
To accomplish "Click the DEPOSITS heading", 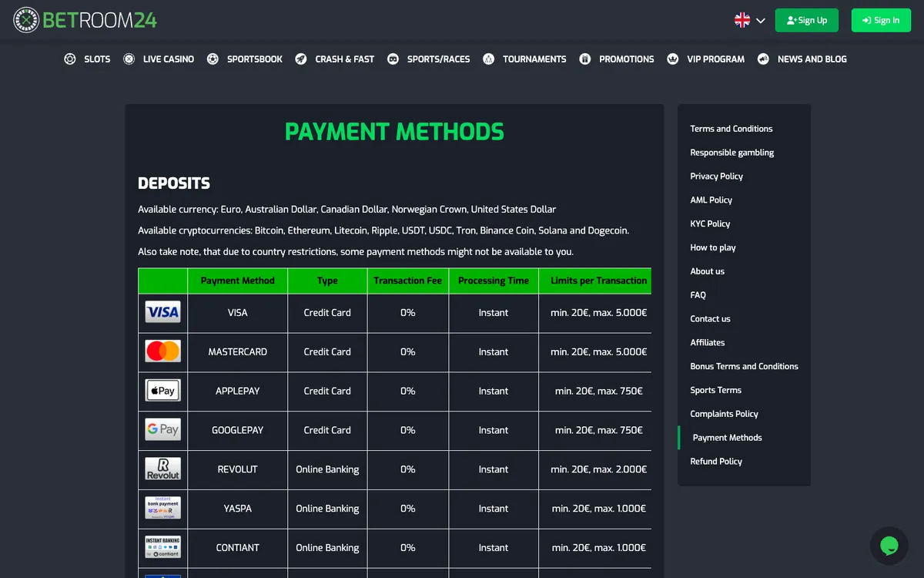I will coord(174,183).
